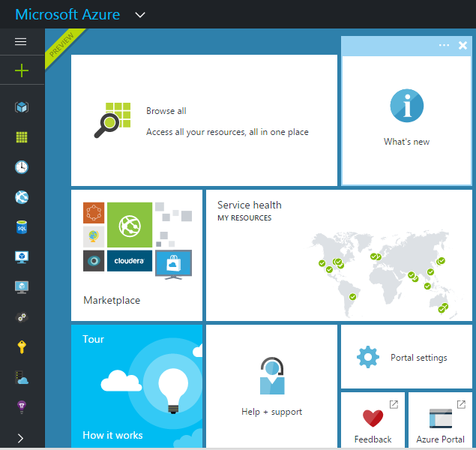This screenshot has width=476, height=450.
Task: Open the Feedback tile
Action: pos(373,420)
